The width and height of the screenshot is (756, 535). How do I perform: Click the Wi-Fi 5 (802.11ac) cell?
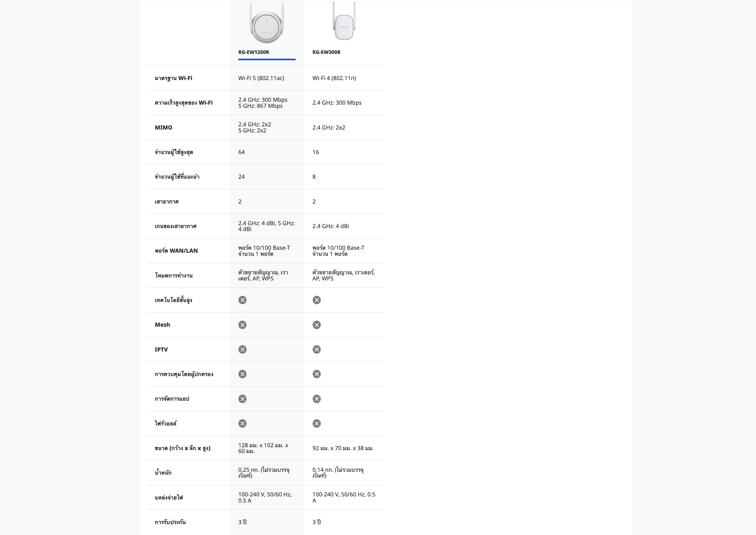(261, 78)
